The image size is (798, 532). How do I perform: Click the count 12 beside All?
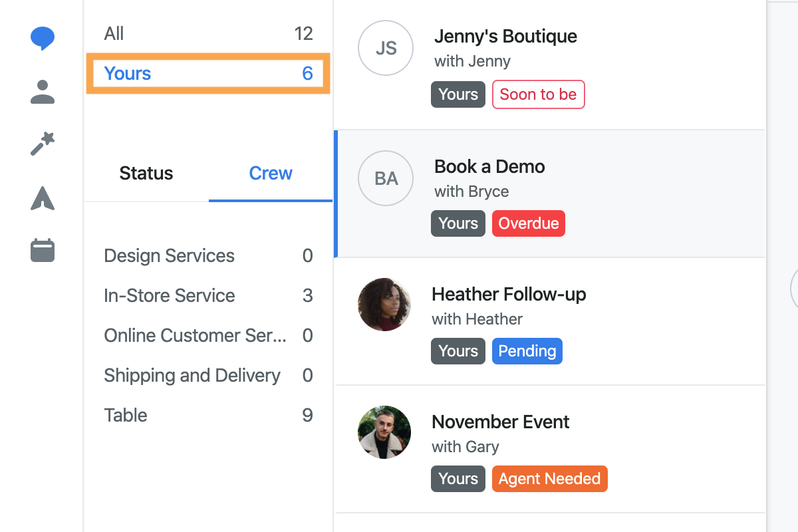(303, 34)
